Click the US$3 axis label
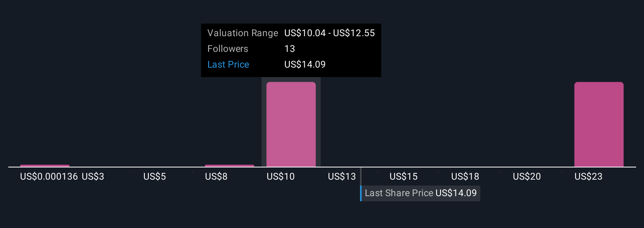 pos(93,177)
